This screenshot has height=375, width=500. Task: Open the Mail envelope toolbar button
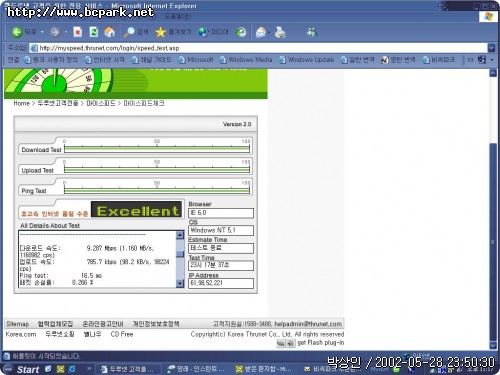coord(261,32)
